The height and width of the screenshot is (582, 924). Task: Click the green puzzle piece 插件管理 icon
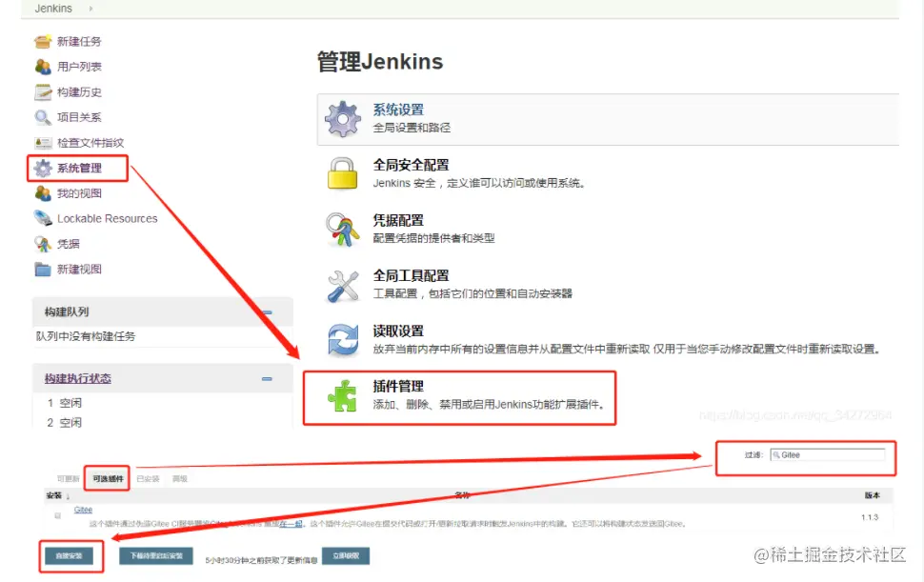pos(342,395)
